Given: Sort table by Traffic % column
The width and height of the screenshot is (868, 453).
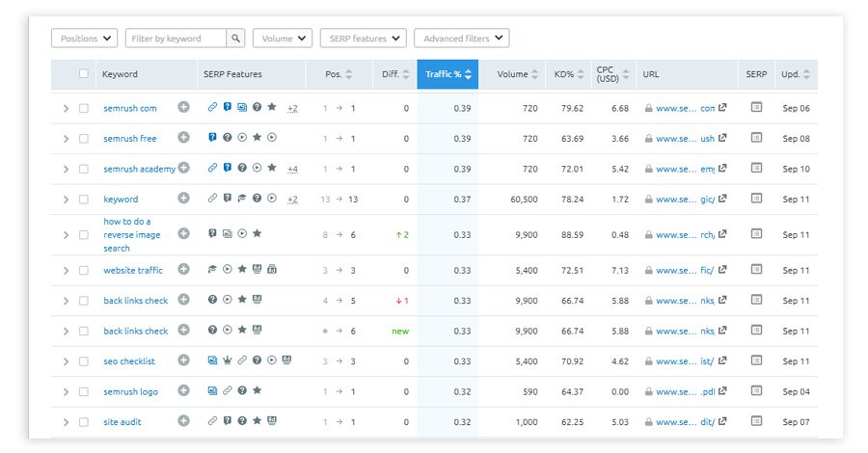Looking at the screenshot, I should point(448,74).
